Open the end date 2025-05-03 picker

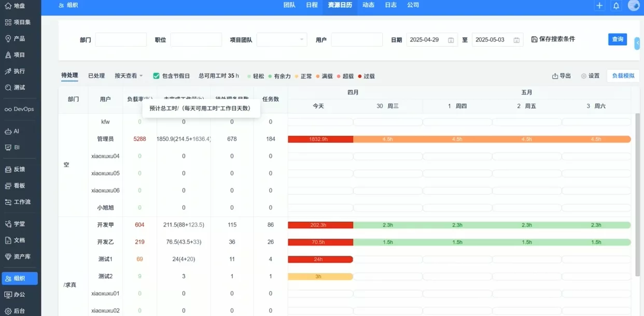[x=494, y=39]
